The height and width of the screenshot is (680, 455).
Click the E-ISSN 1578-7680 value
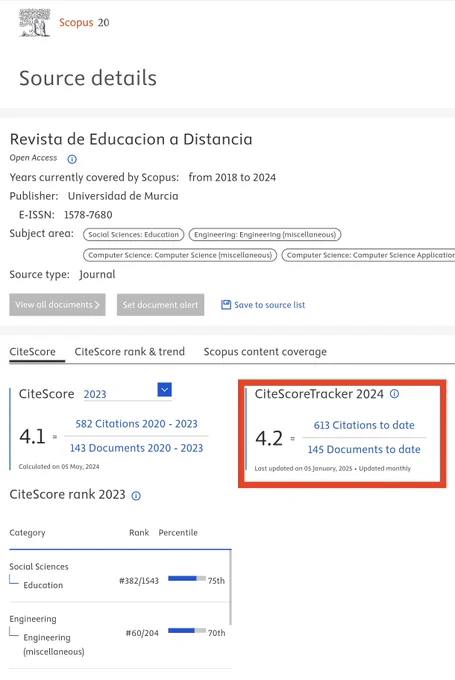[x=88, y=215]
